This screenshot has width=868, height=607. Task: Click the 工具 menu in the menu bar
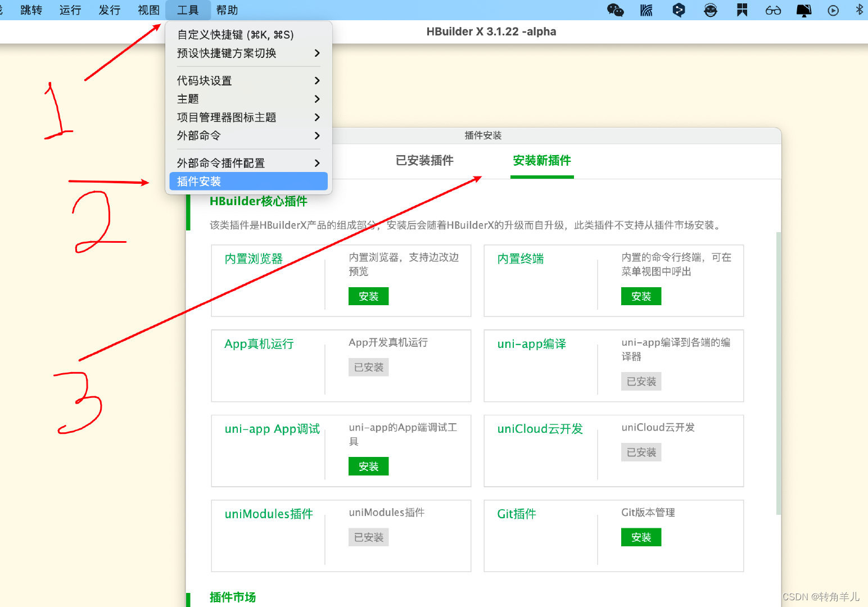[x=188, y=10]
